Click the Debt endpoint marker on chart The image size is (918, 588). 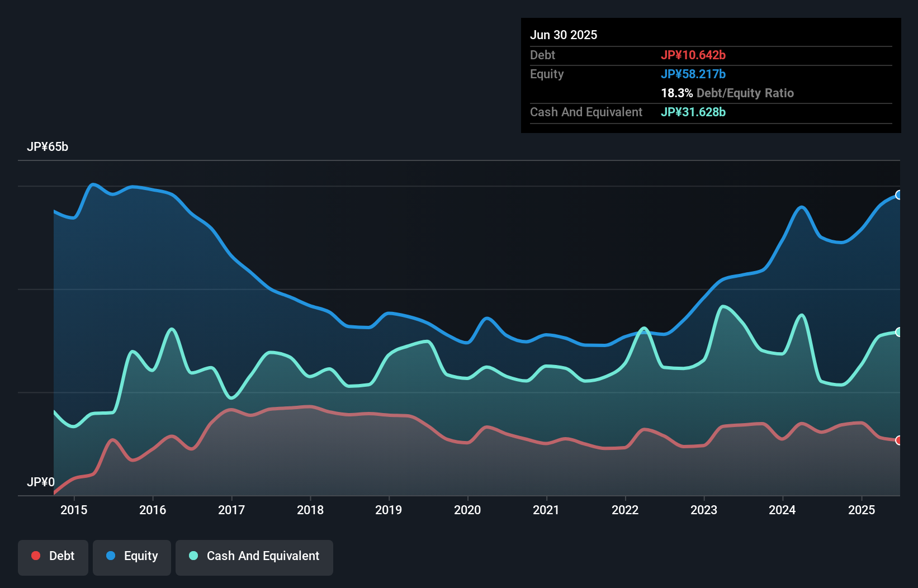[899, 440]
